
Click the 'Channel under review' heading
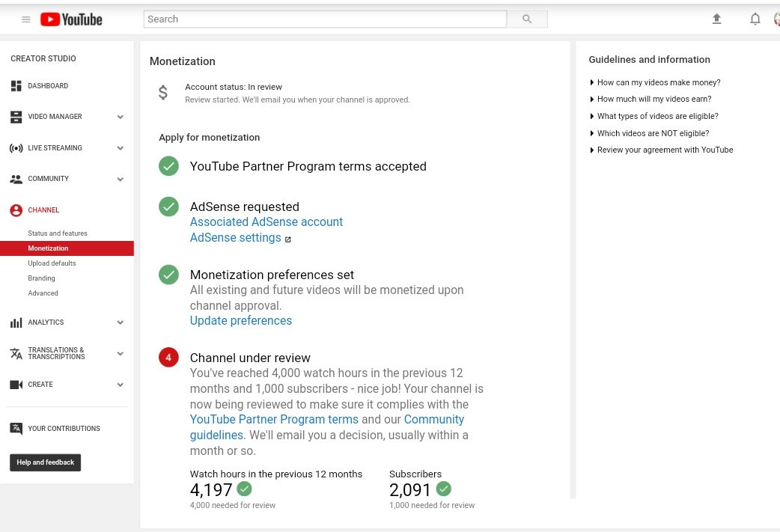250,358
